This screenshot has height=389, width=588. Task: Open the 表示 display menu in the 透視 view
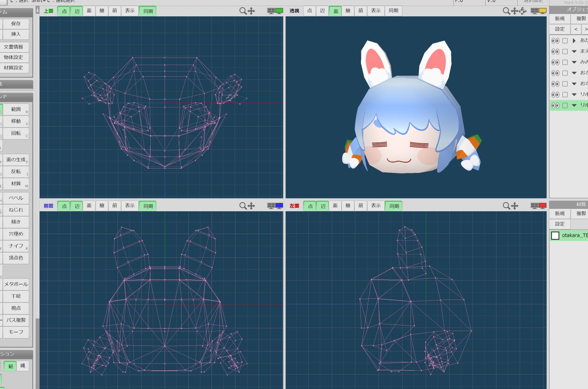point(376,11)
